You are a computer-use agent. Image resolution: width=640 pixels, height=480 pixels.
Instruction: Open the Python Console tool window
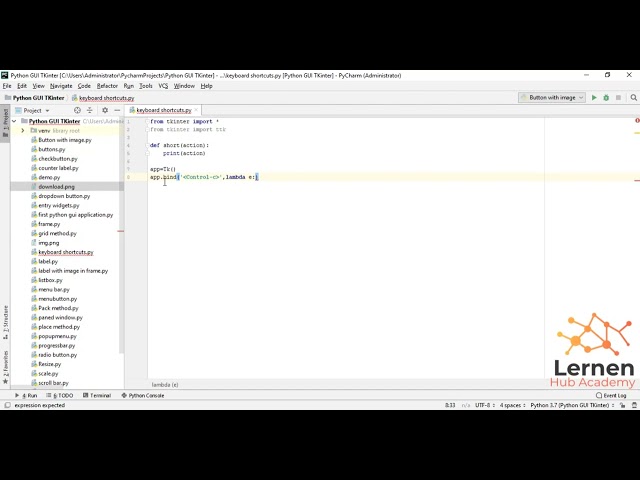(x=143, y=396)
